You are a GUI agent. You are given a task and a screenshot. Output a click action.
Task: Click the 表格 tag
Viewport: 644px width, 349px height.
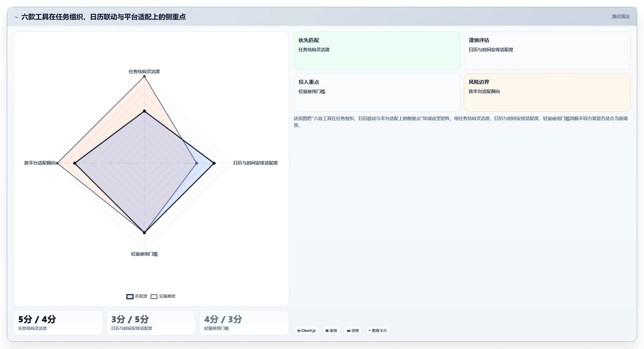[331, 331]
